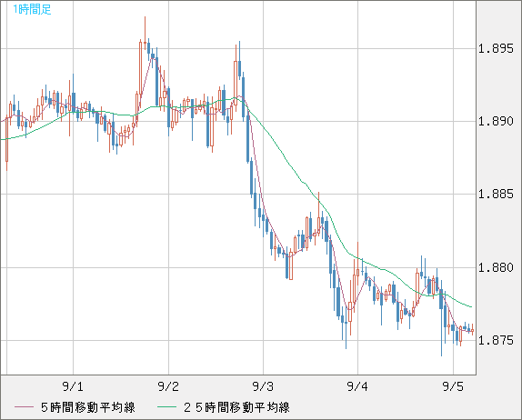Click the 9/3 date axis label
Viewport: 522px width, 420px height.
[263, 386]
